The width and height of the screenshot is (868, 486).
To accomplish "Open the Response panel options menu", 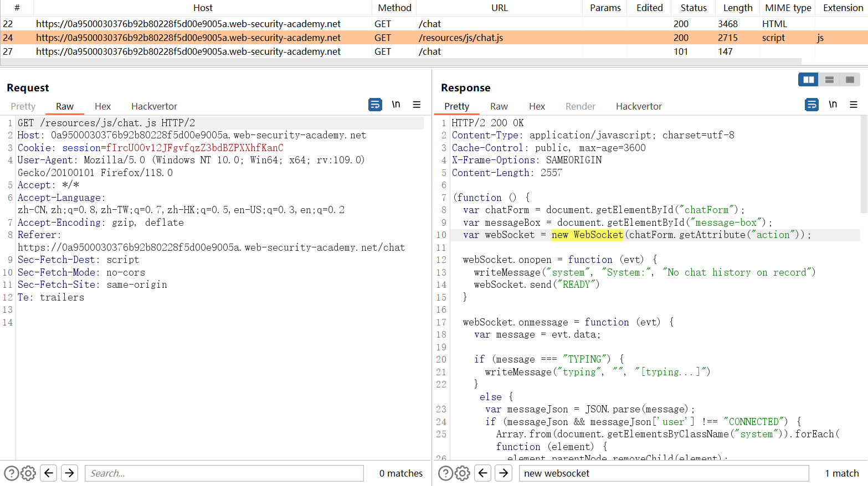I will pos(853,105).
